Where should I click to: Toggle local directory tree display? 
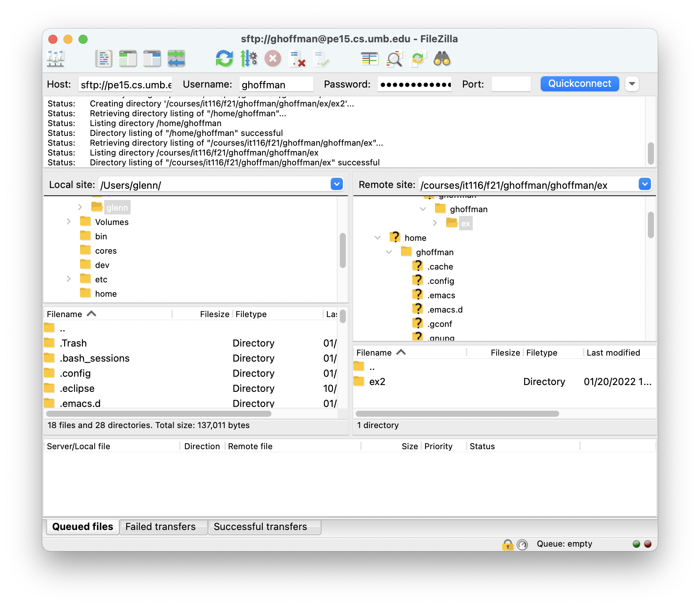[128, 59]
